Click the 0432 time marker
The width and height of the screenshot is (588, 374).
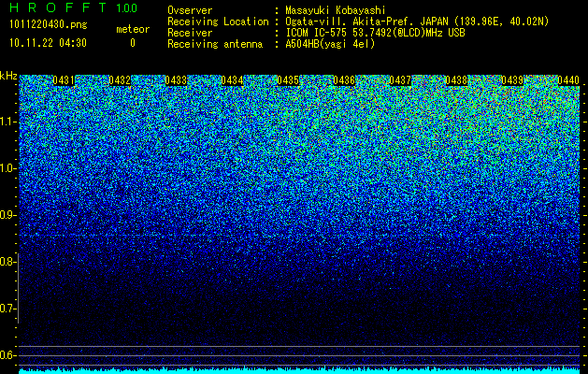click(120, 80)
